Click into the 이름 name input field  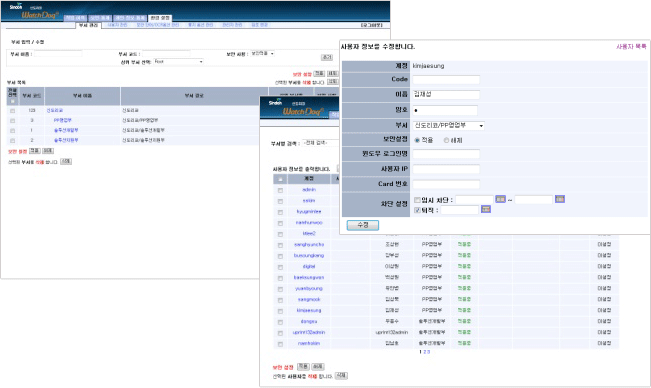point(446,95)
